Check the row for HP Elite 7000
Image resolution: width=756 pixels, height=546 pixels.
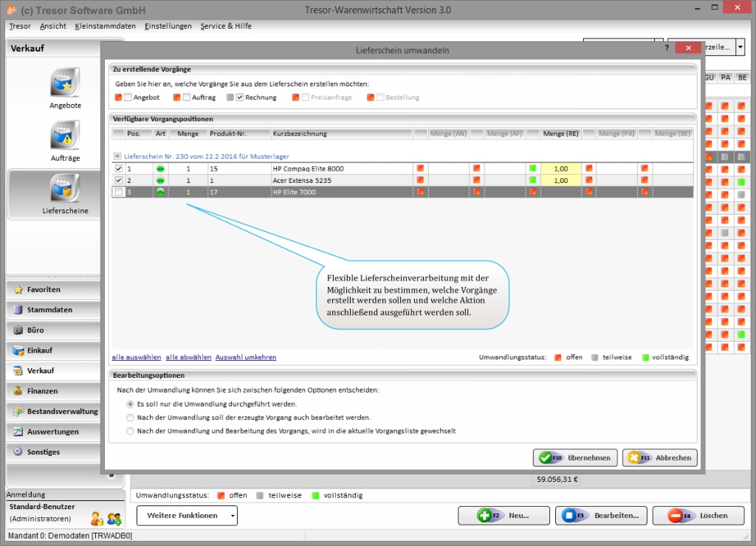[119, 192]
